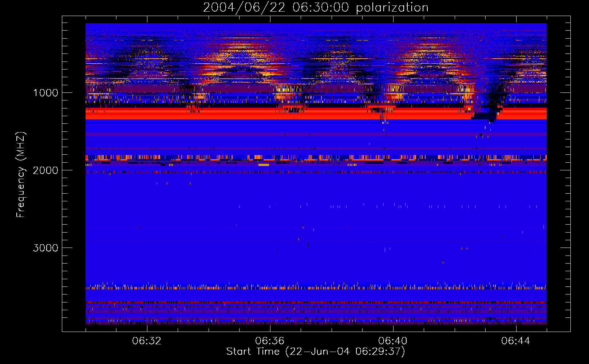
Task: Click the 3000 frequency tick label
Action: [46, 248]
